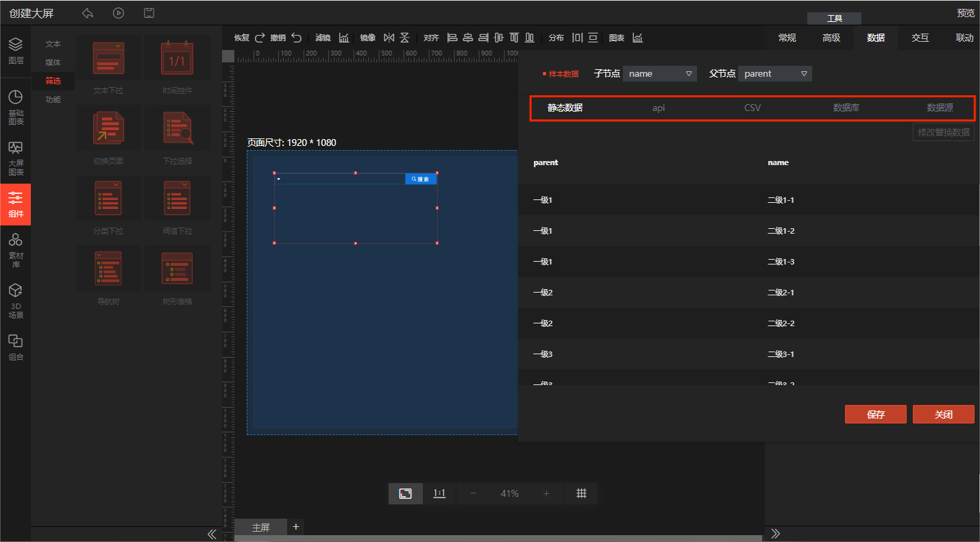Switch to the 交互 tab

coord(920,38)
